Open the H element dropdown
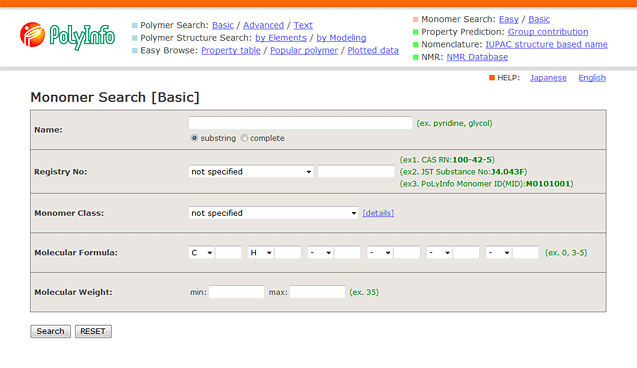The height and width of the screenshot is (368, 637). 261,253
